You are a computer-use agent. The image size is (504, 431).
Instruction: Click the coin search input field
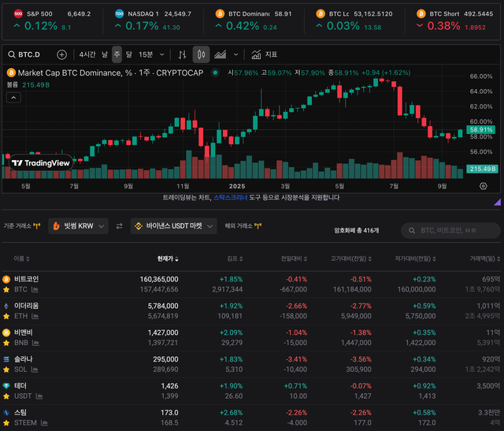pos(450,230)
